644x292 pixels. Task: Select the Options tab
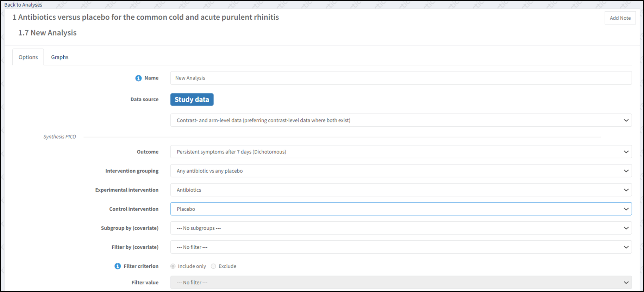coord(28,57)
